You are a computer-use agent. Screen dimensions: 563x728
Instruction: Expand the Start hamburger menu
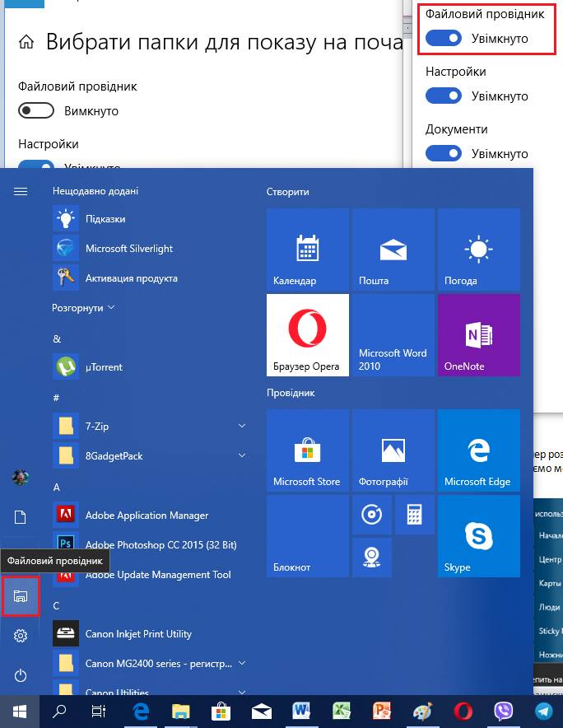pyautogui.click(x=21, y=191)
